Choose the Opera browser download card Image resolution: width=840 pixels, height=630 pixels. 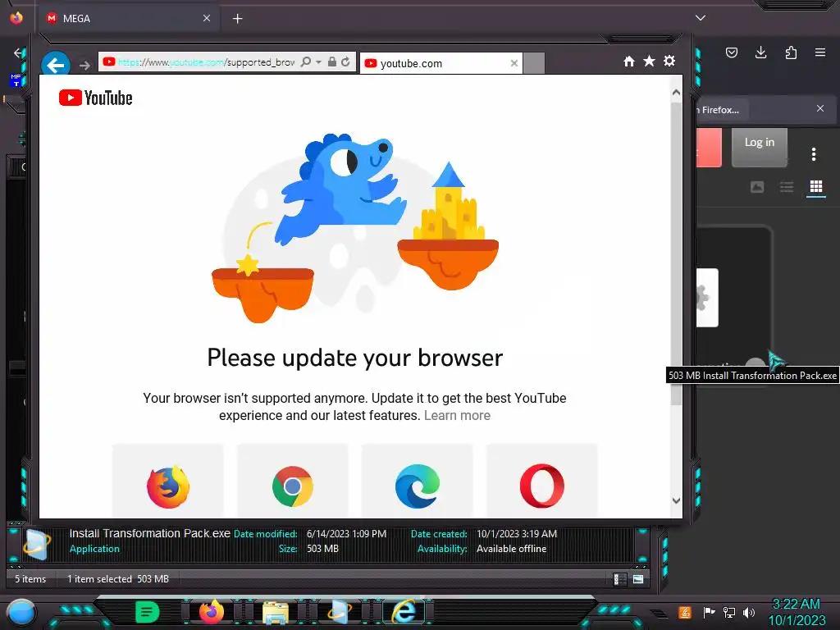click(541, 481)
